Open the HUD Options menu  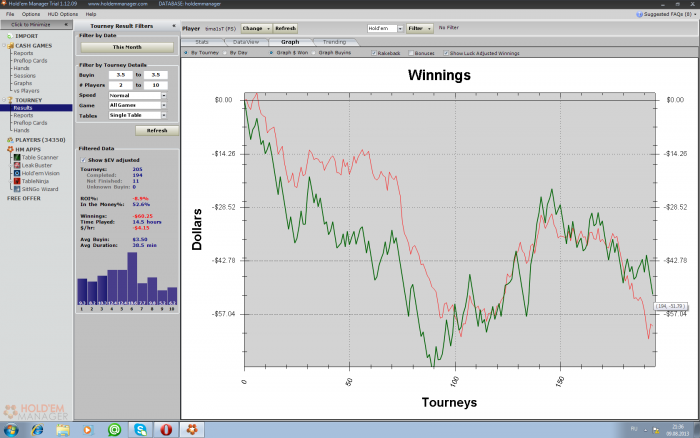[62, 14]
